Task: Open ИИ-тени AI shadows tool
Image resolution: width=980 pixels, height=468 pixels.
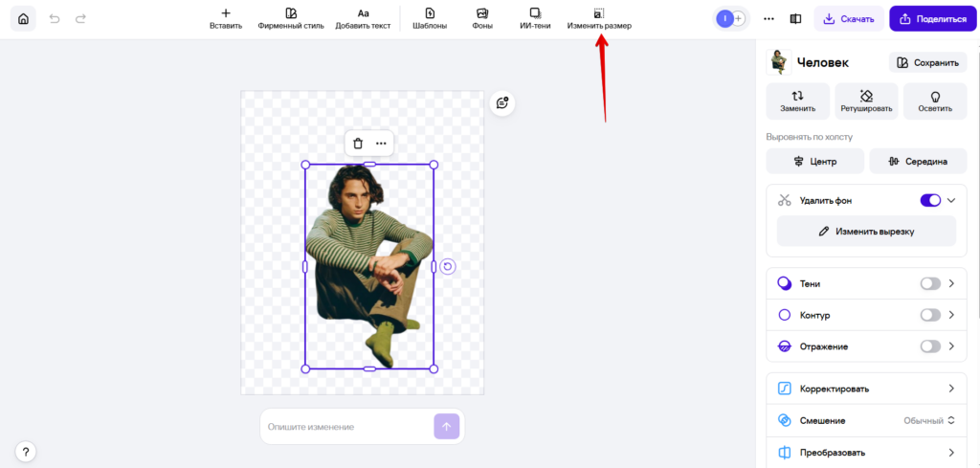Action: 535,19
